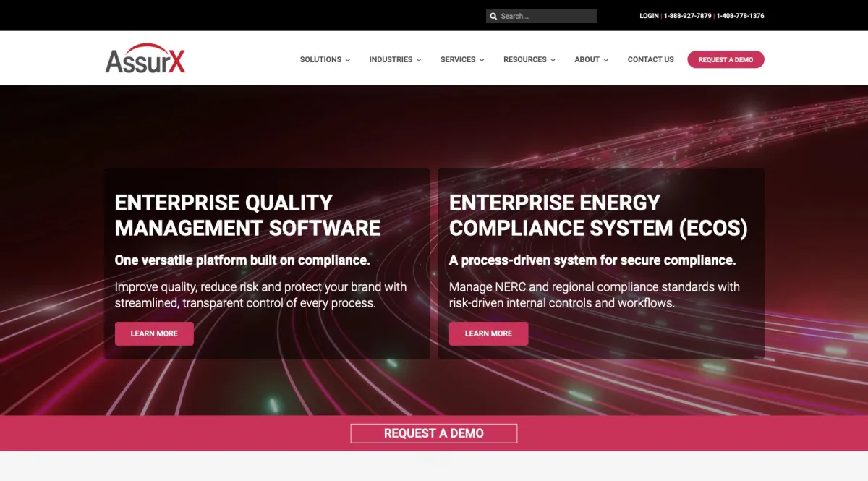Open the ABOUT menu
This screenshot has width=868, height=481.
[x=591, y=60]
